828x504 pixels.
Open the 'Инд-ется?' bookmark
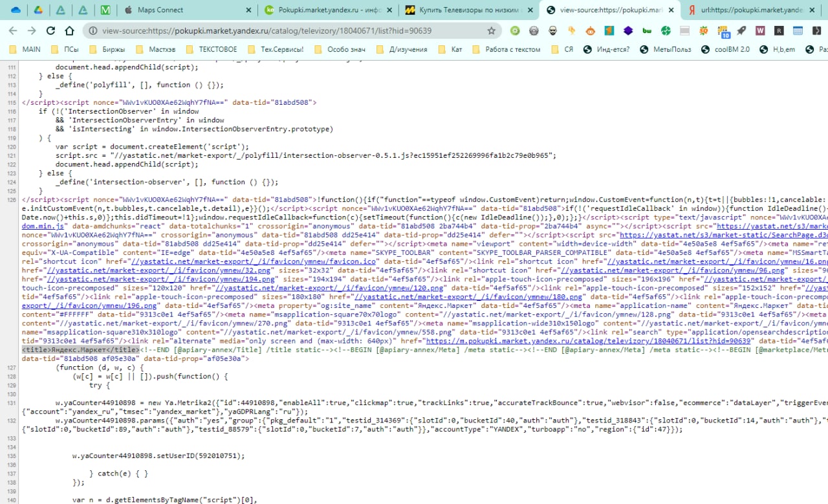tap(606, 49)
